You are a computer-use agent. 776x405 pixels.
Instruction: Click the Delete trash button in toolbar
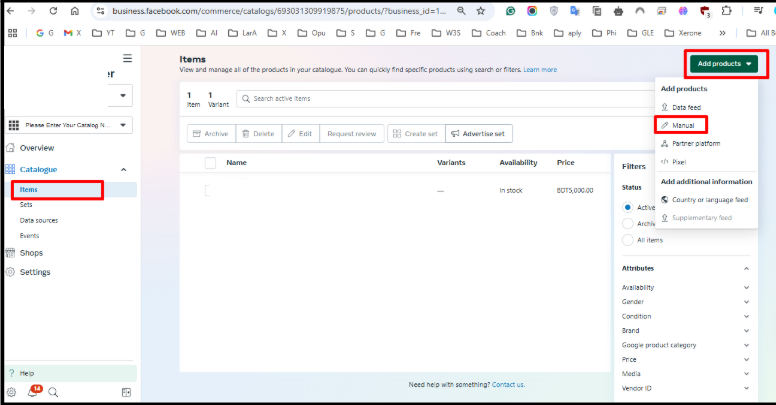coord(257,133)
